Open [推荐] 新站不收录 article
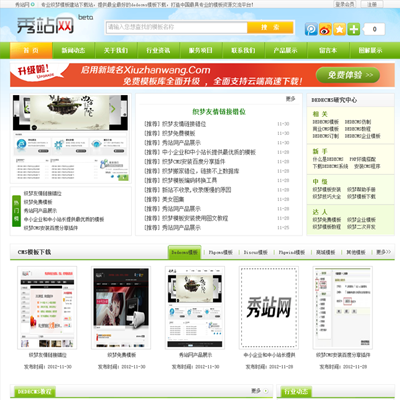The image size is (400, 400). point(188,190)
